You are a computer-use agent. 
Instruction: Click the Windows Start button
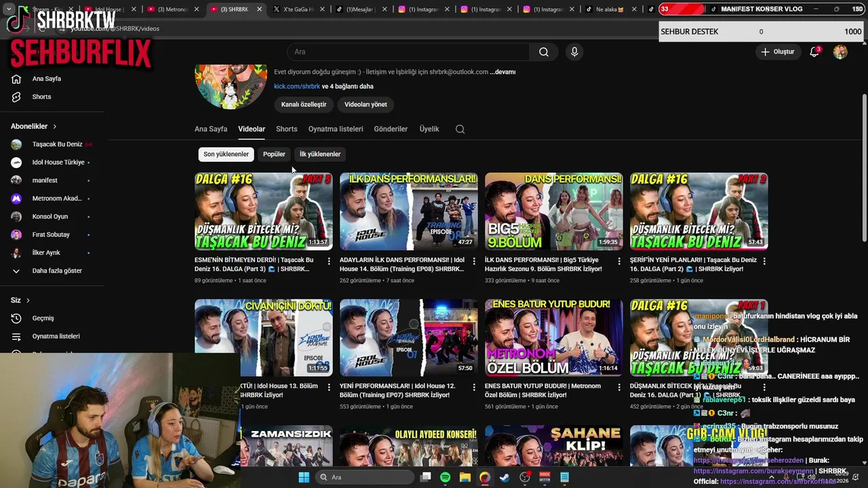click(x=304, y=477)
